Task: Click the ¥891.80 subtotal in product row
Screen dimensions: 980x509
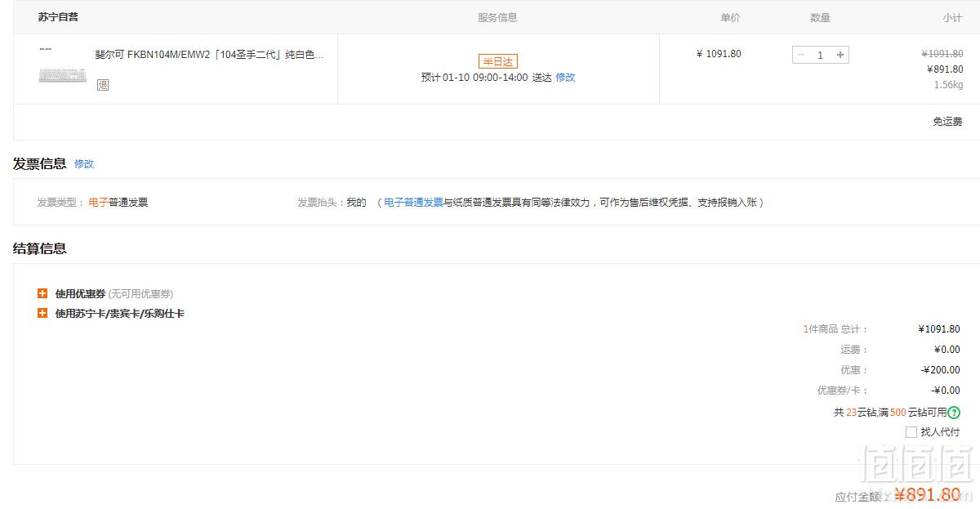Action: (945, 69)
